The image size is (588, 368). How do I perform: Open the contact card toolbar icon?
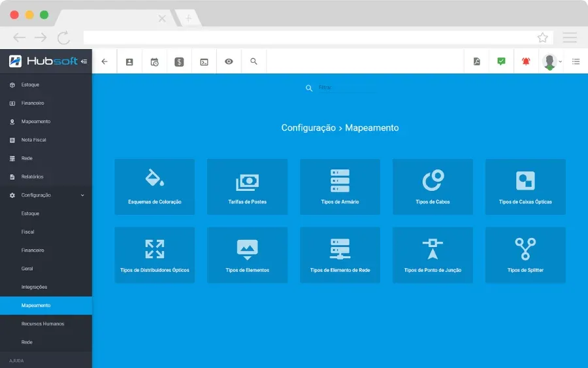129,62
